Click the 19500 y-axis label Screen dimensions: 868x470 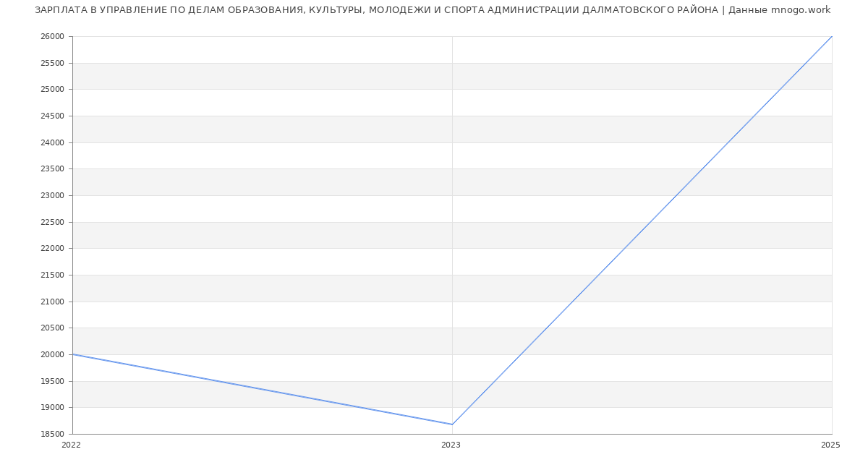[54, 381]
